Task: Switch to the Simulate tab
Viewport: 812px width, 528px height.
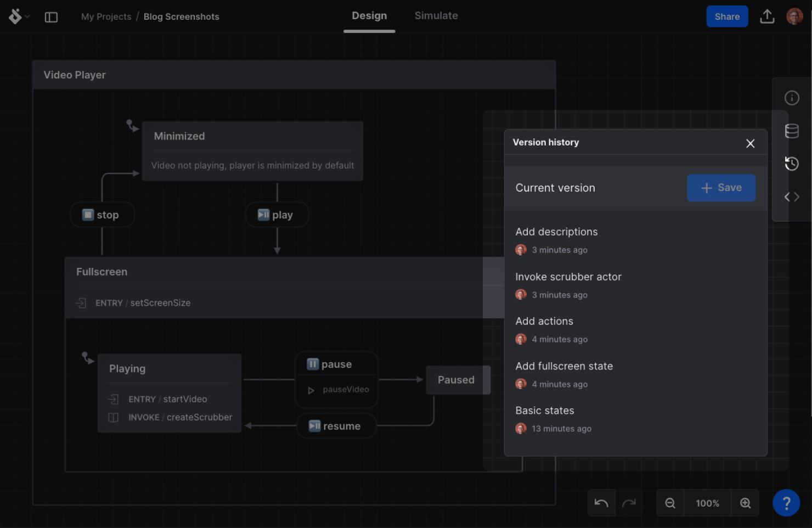Action: (x=436, y=15)
